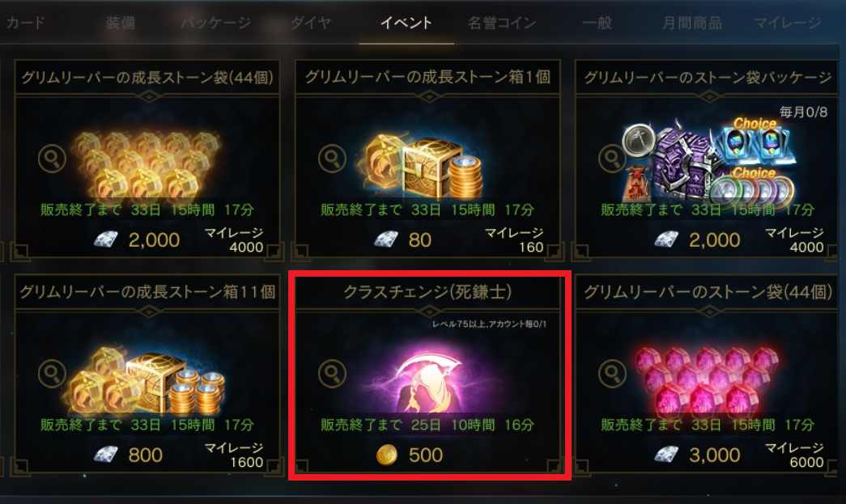Switch to the カード tab

(x=25, y=23)
